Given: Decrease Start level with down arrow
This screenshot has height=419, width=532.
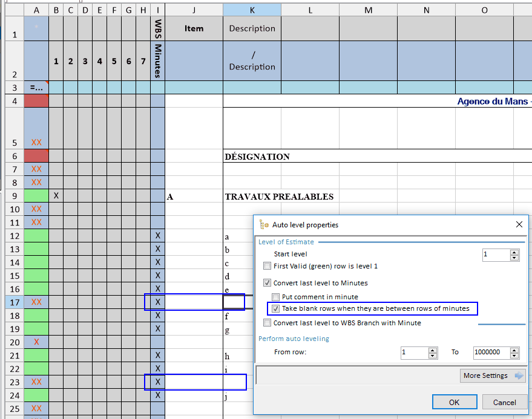Looking at the screenshot, I should coord(514,258).
